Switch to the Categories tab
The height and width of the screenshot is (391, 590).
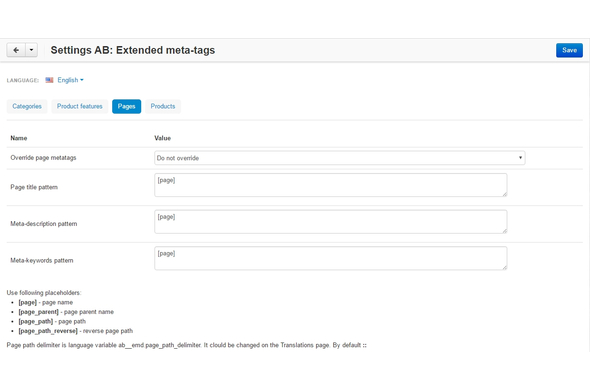tap(27, 106)
